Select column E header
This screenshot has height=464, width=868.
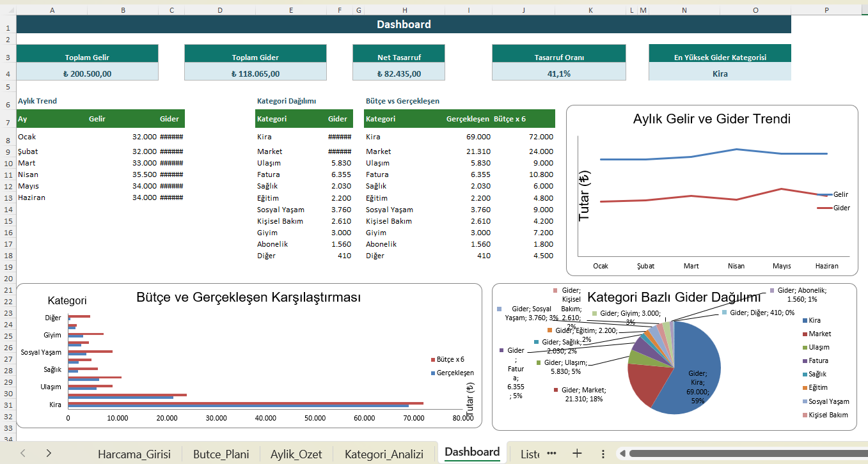click(x=291, y=10)
